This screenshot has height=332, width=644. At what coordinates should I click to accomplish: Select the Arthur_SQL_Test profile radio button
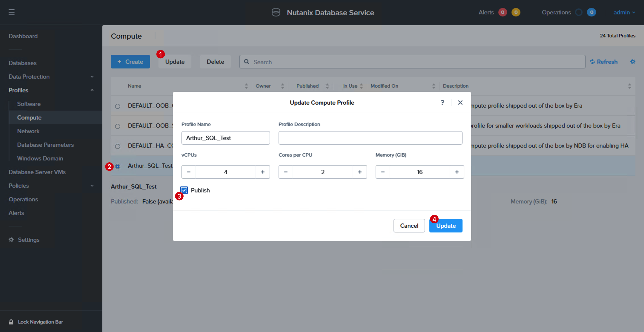point(118,166)
